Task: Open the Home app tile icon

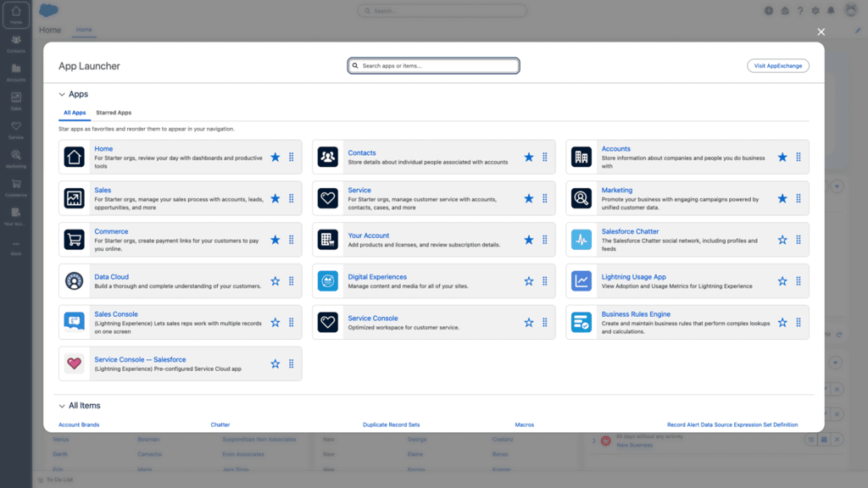Action: click(x=75, y=157)
